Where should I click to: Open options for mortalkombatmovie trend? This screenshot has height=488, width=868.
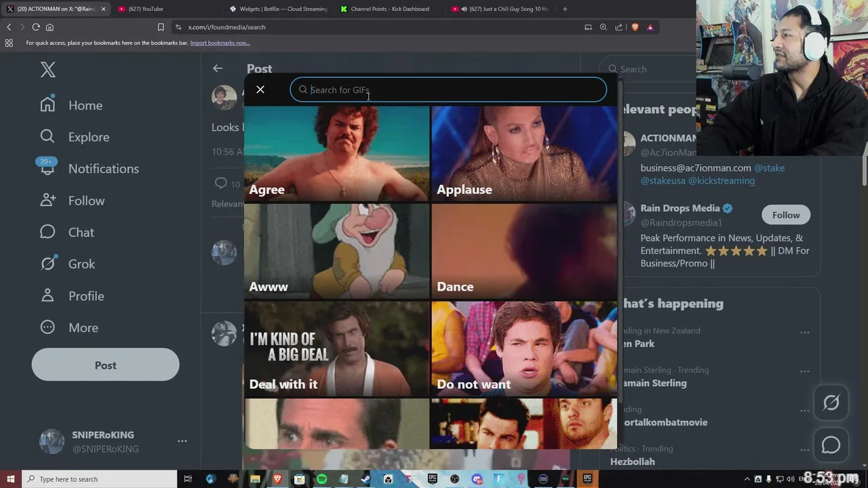click(x=804, y=411)
